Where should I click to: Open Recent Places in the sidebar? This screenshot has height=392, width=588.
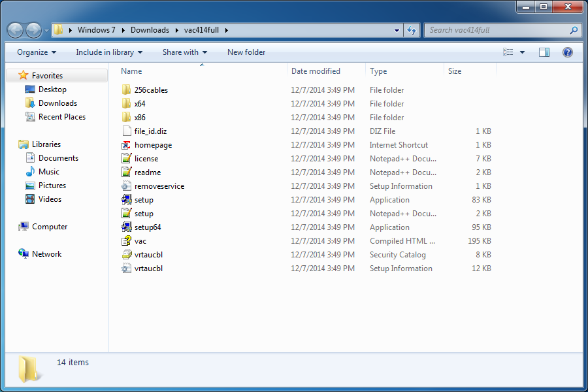click(62, 117)
